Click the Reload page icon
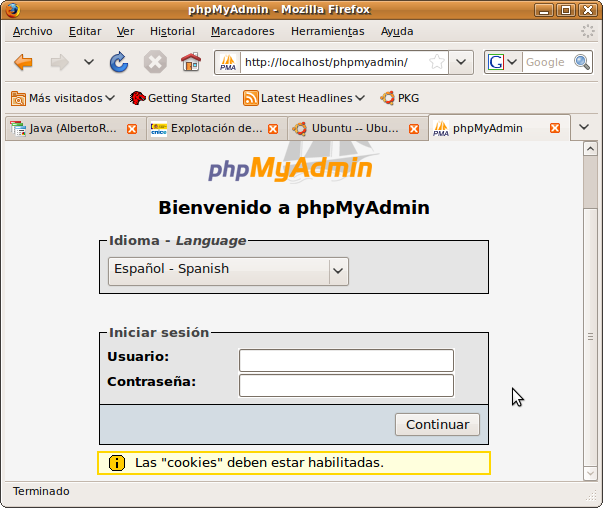The width and height of the screenshot is (603, 508). tap(119, 63)
